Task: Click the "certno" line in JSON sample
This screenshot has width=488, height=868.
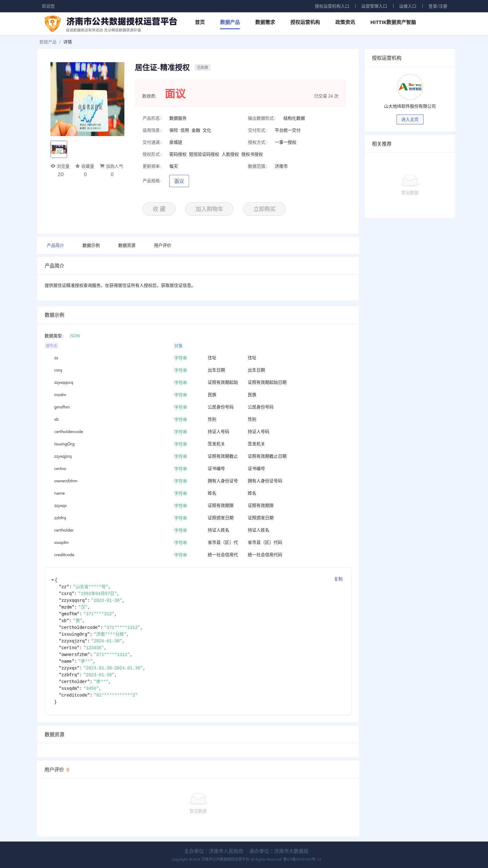Action: [x=83, y=648]
